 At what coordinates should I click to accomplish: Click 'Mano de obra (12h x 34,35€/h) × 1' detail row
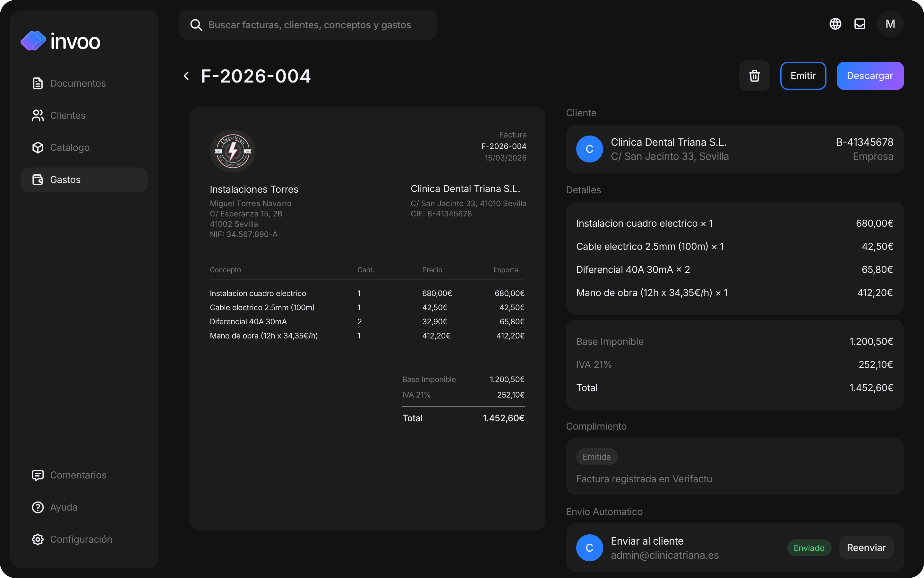point(735,293)
